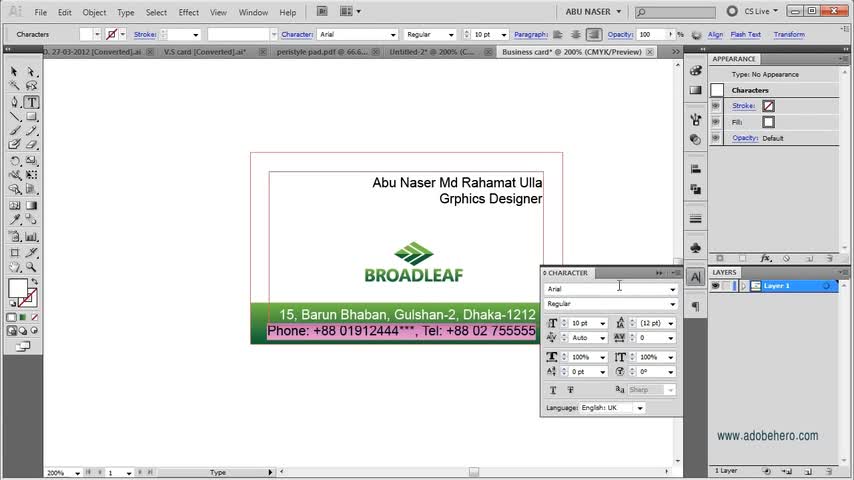Viewport: 854px width, 480px height.
Task: Click Stroke swatch in Appearance panel
Action: 768,106
